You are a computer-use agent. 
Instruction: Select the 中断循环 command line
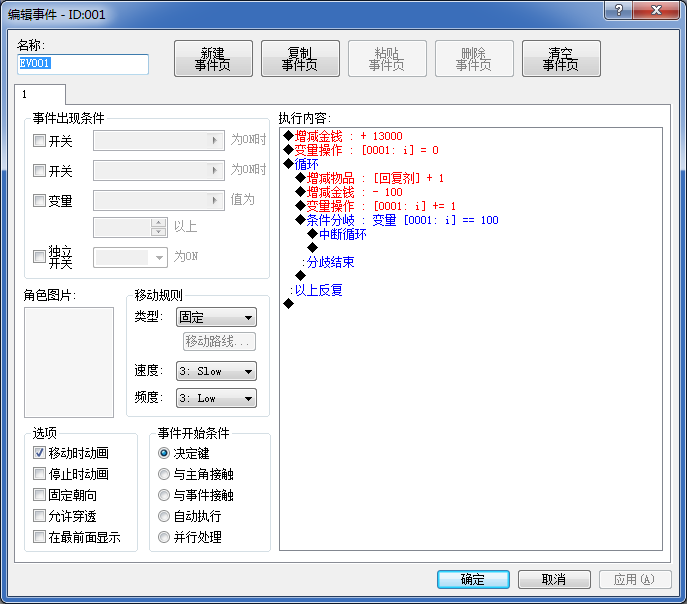pos(337,234)
